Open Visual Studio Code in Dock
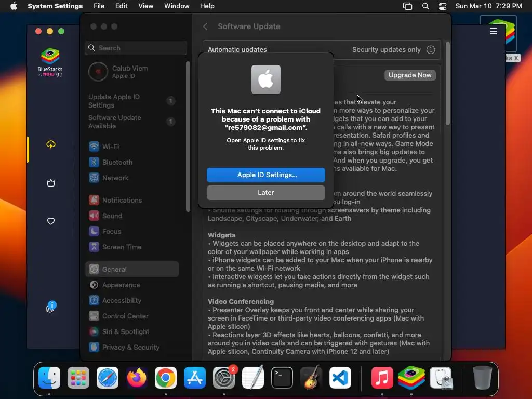Screen dimensions: 532x399 click(x=340, y=378)
